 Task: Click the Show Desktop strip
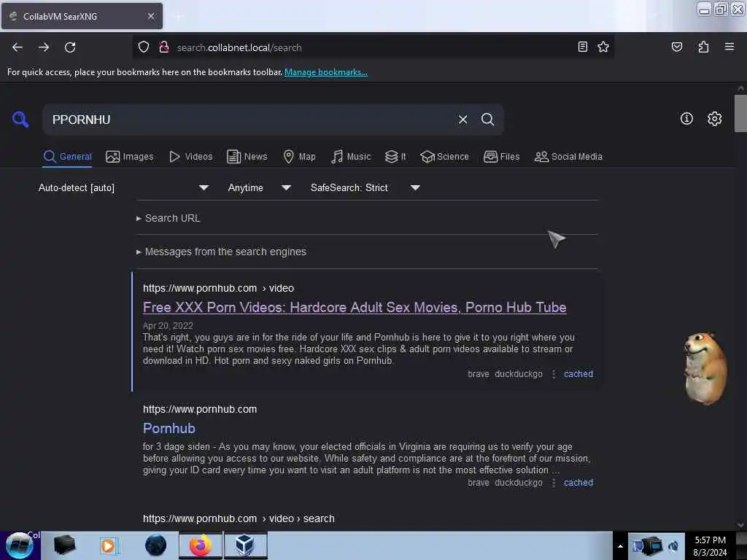click(741, 545)
